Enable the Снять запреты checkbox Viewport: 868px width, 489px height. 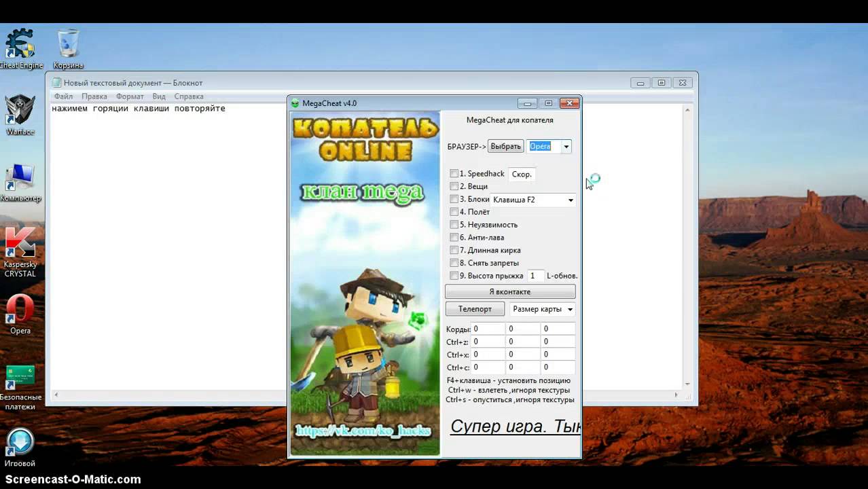point(454,263)
